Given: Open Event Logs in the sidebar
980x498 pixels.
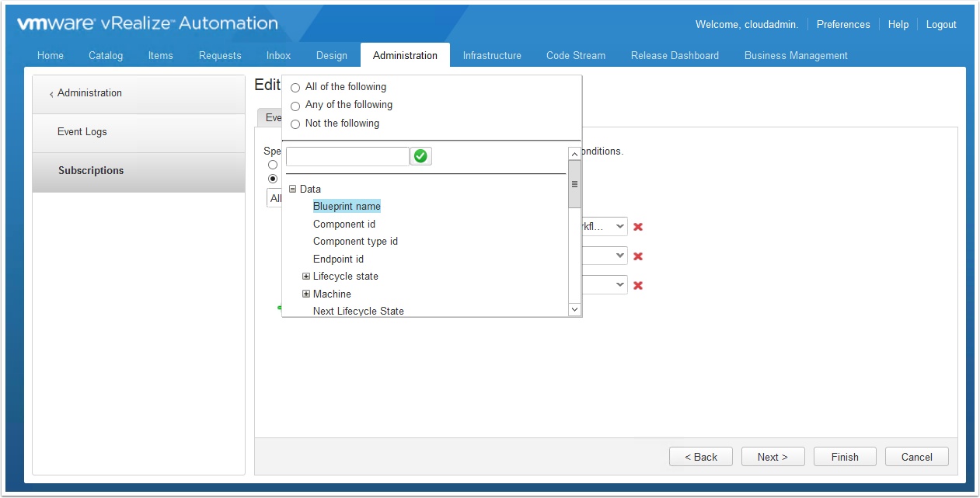Looking at the screenshot, I should pyautogui.click(x=139, y=133).
